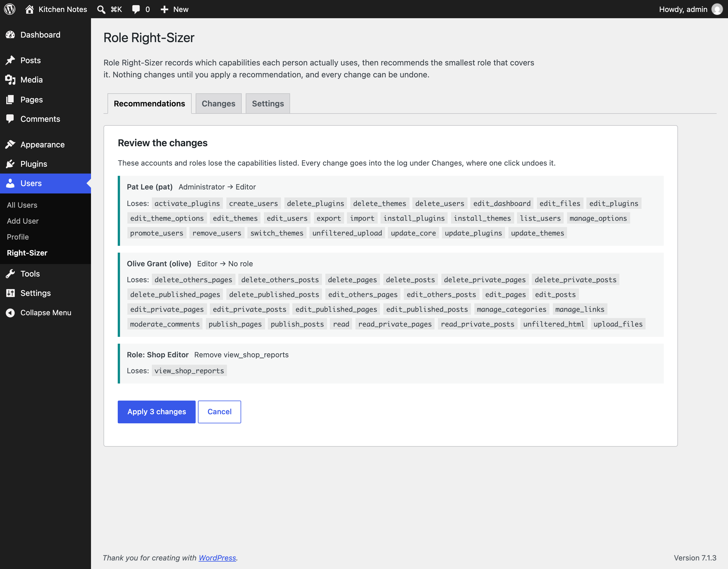Viewport: 728px width, 569px height.
Task: Click the Pat Lee (pat) name
Action: point(150,187)
